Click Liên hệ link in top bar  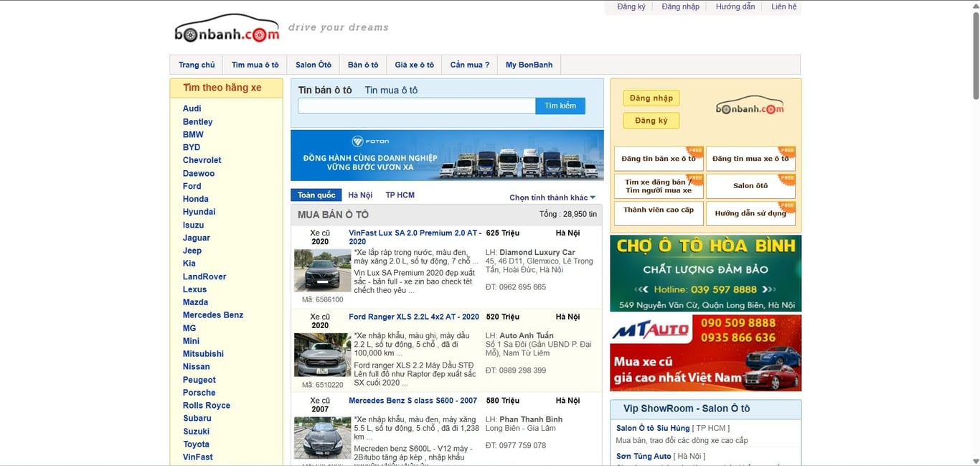[784, 6]
